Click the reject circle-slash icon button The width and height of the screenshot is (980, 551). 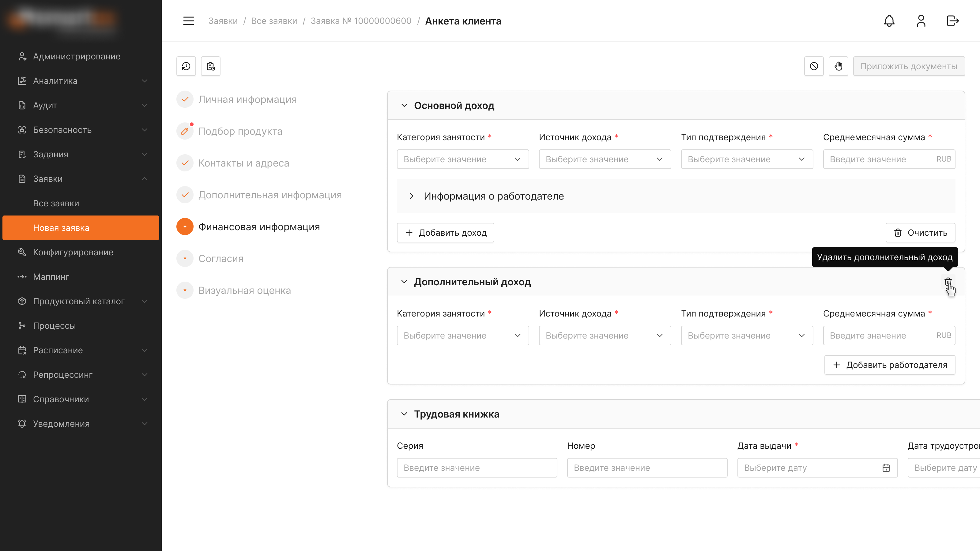[814, 66]
